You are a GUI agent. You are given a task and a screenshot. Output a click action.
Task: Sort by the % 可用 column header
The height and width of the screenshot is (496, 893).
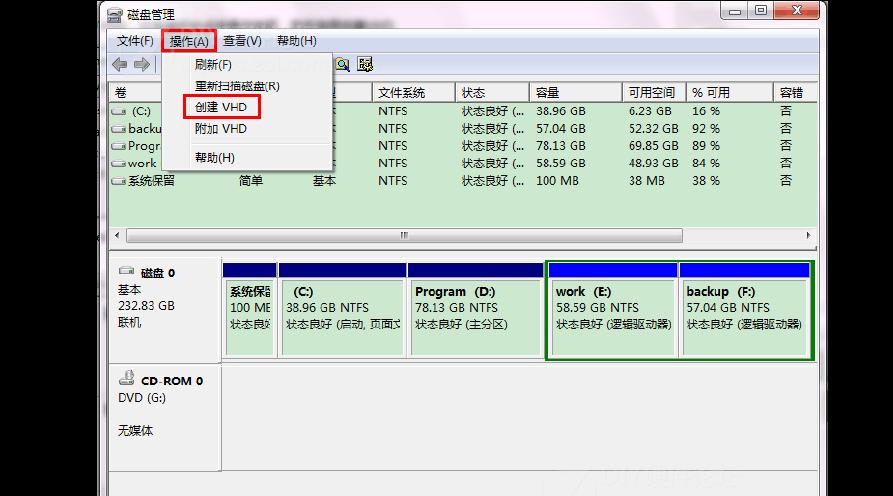pyautogui.click(x=730, y=92)
